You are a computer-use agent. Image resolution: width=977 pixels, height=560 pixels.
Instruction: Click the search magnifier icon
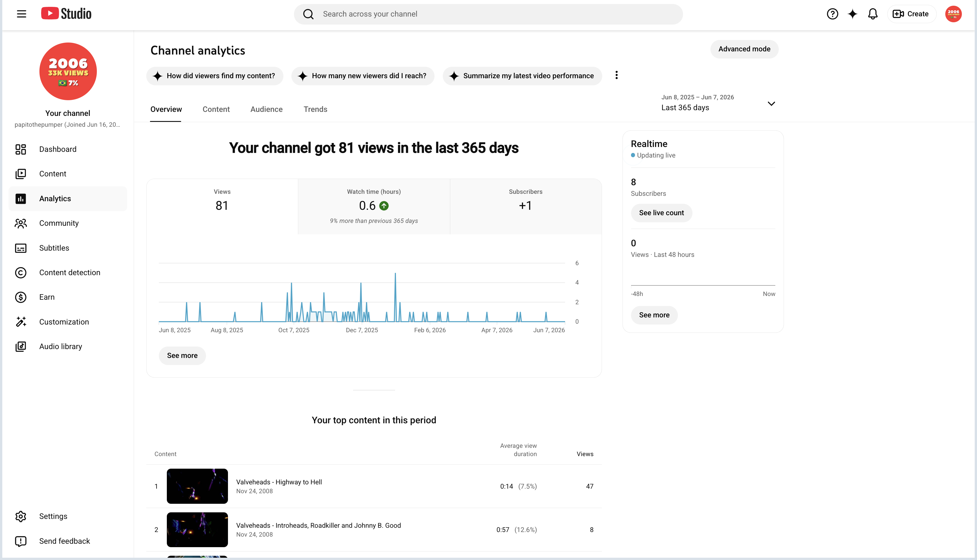pos(308,14)
